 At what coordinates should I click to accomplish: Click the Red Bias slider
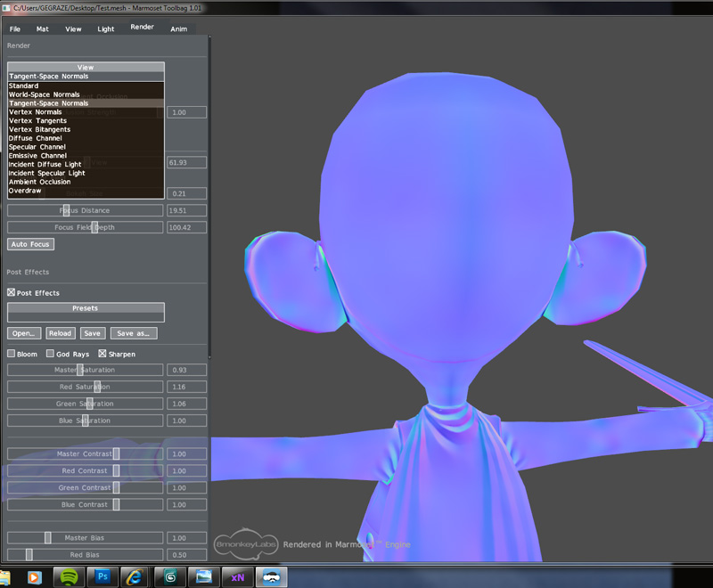85,555
